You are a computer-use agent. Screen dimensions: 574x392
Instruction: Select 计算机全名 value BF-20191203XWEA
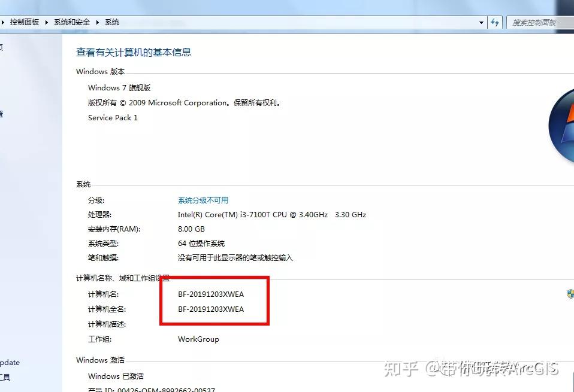click(x=211, y=309)
